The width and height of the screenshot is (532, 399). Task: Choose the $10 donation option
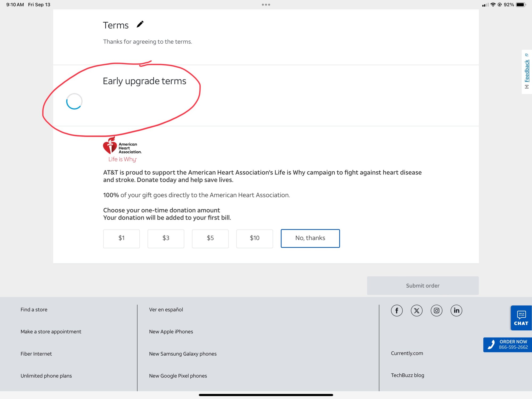click(255, 238)
